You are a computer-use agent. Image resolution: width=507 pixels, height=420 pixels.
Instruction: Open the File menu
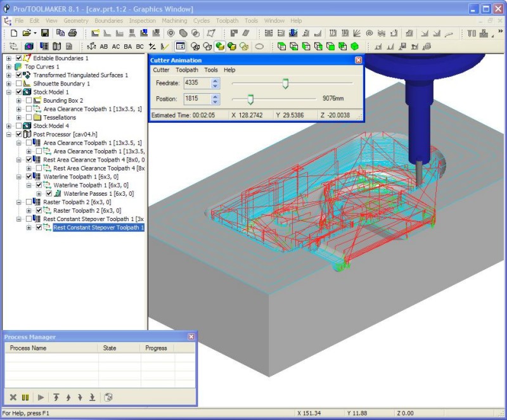pyautogui.click(x=19, y=21)
